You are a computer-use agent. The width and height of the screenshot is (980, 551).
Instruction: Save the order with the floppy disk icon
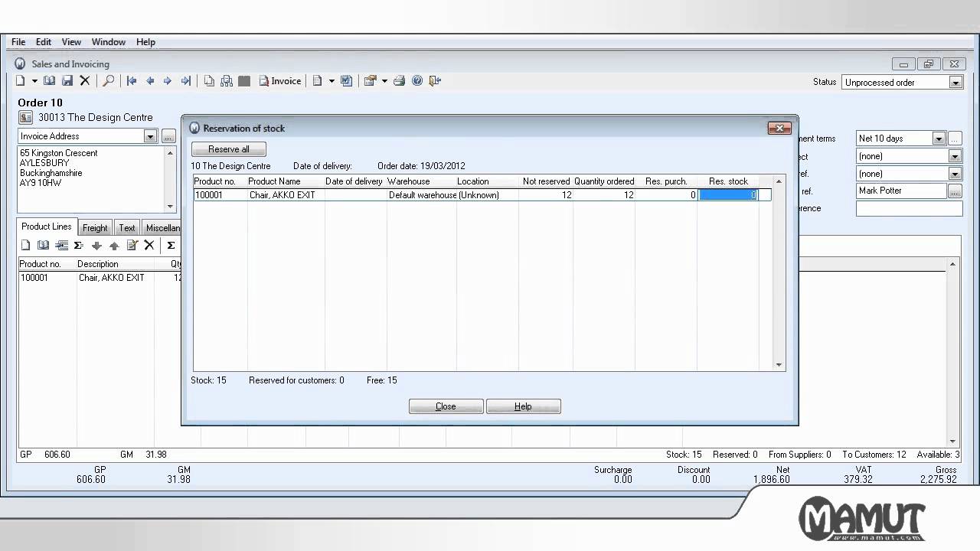coord(67,80)
